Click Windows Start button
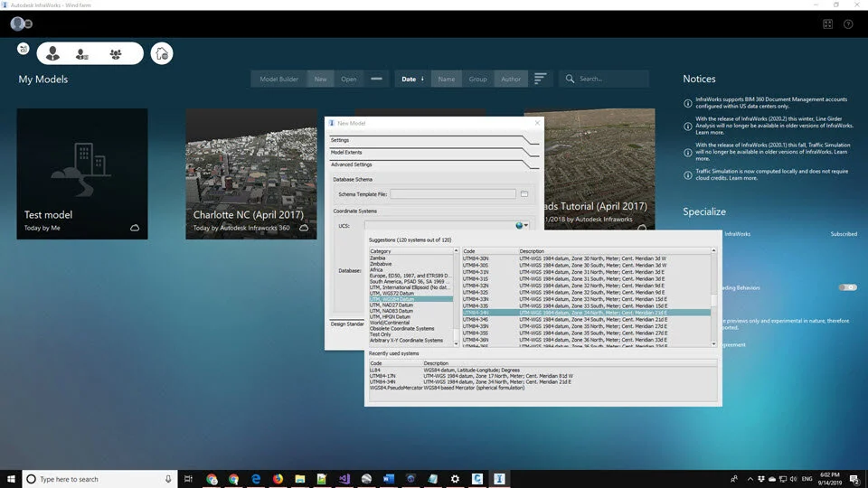 [x=11, y=479]
